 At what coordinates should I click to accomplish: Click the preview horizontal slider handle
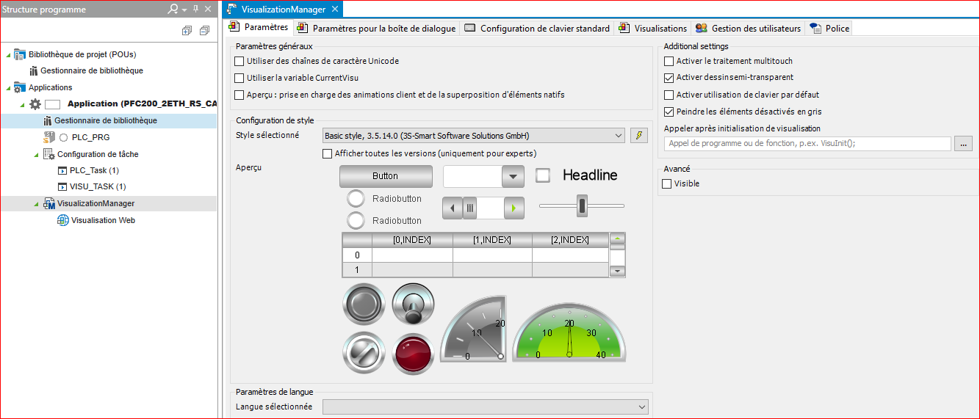pyautogui.click(x=582, y=205)
